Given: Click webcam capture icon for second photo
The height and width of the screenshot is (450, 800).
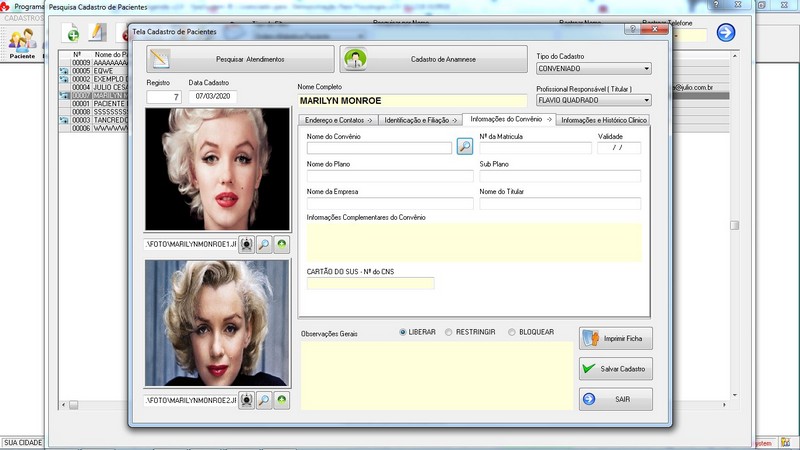Looking at the screenshot, I should (246, 401).
